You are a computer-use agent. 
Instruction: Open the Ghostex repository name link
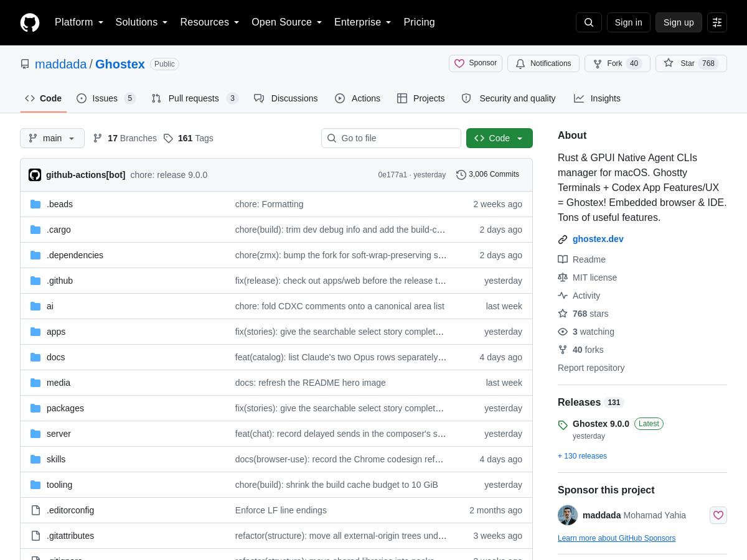coord(120,64)
